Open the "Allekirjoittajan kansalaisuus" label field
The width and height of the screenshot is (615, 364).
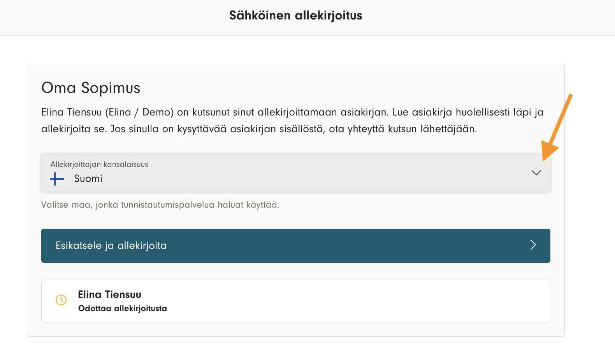coord(99,164)
